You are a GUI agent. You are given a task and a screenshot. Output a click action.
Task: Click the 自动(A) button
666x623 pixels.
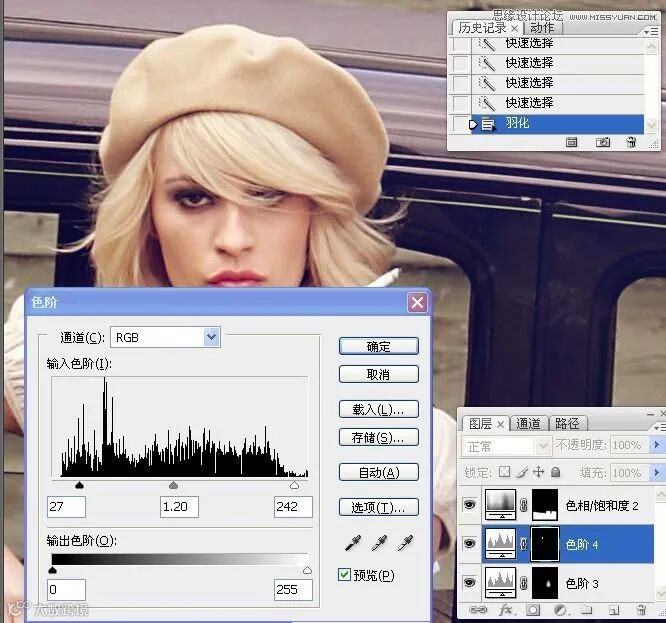click(378, 472)
